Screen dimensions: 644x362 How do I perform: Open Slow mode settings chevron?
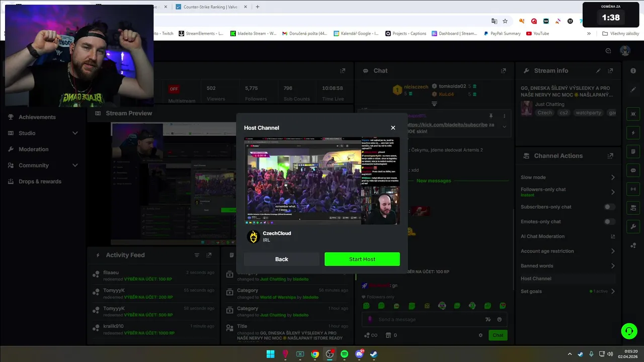(613, 177)
